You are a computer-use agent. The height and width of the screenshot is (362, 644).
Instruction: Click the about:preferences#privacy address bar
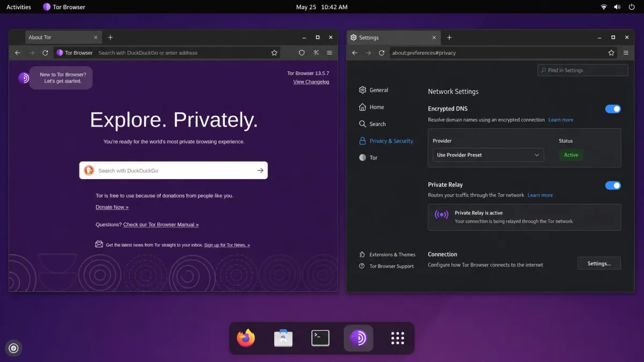point(503,53)
